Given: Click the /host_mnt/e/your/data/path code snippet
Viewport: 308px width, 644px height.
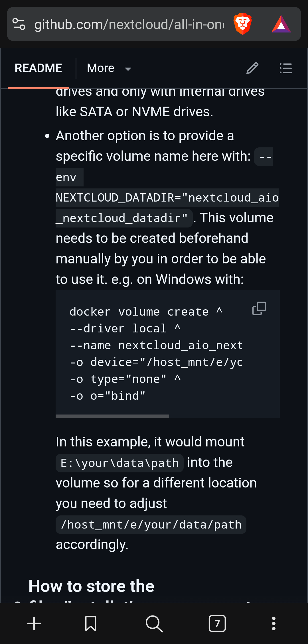Looking at the screenshot, I should (151, 525).
